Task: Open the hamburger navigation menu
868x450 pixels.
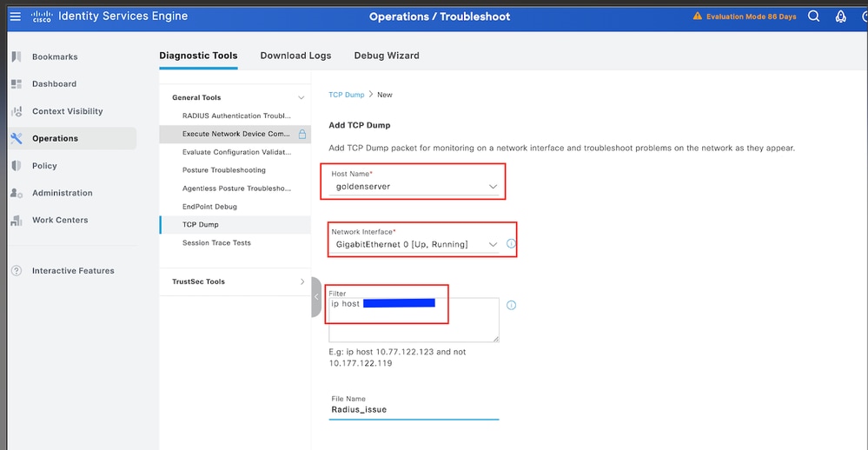Action: pyautogui.click(x=16, y=16)
